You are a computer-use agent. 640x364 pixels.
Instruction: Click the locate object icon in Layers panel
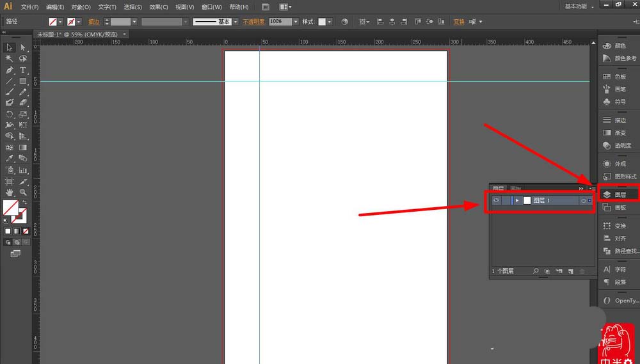pos(536,271)
